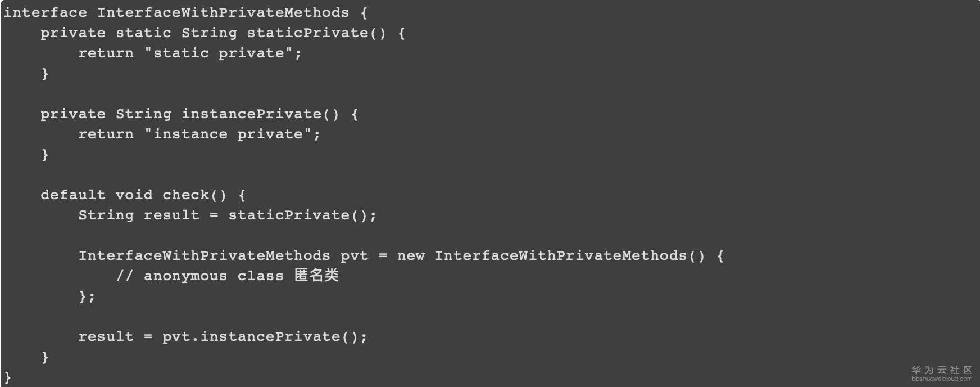980x387 pixels.
Task: Click the void keyword in the check method
Action: [134, 195]
